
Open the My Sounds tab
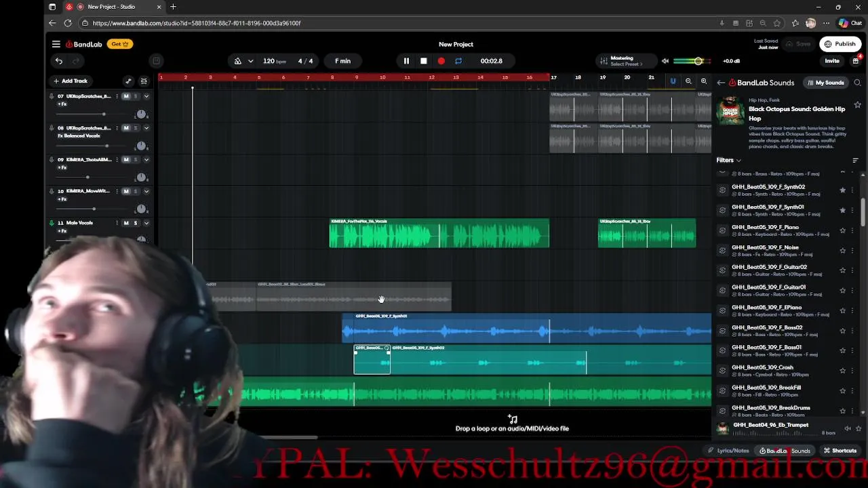point(825,83)
